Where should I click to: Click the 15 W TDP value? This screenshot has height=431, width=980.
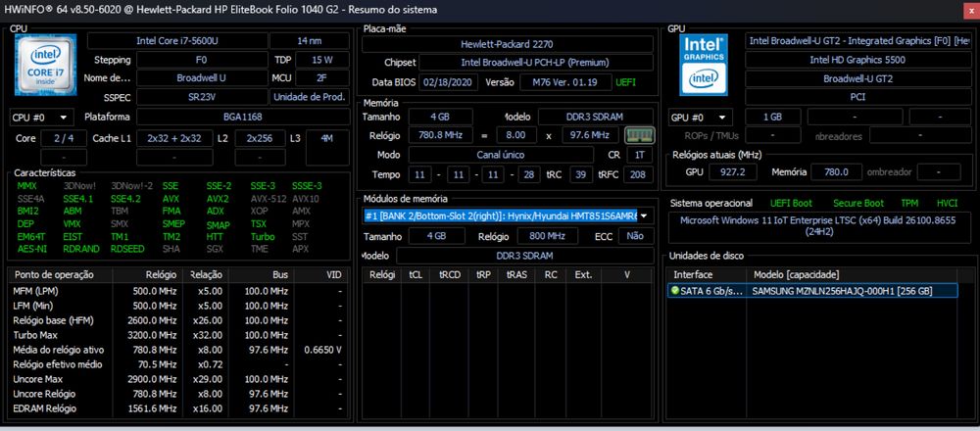click(x=322, y=60)
